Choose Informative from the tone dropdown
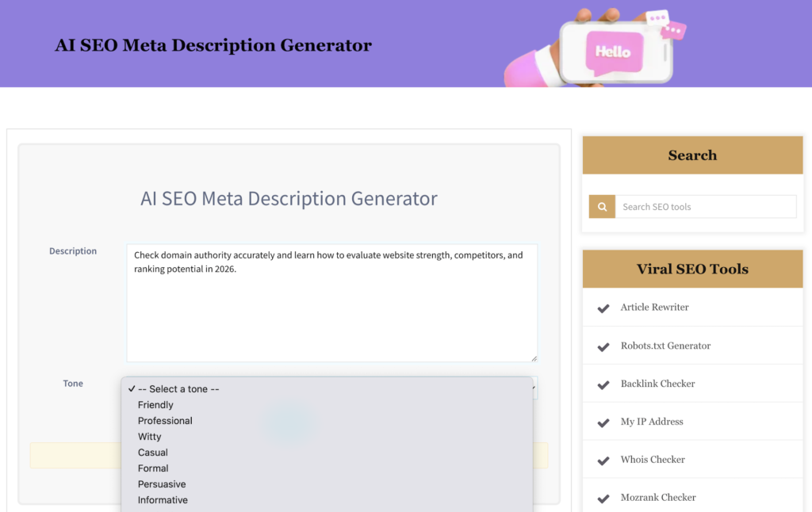Viewport: 812px width, 512px height. (163, 499)
